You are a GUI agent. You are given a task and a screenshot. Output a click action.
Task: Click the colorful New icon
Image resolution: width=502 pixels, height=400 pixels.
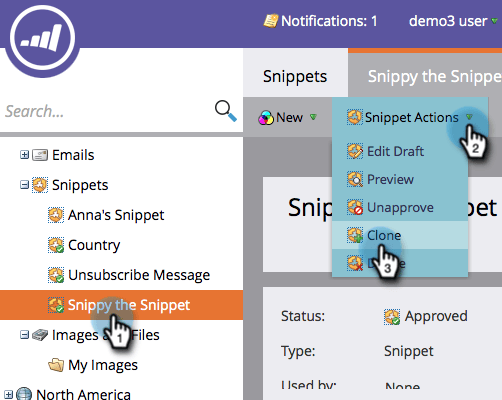(x=266, y=118)
